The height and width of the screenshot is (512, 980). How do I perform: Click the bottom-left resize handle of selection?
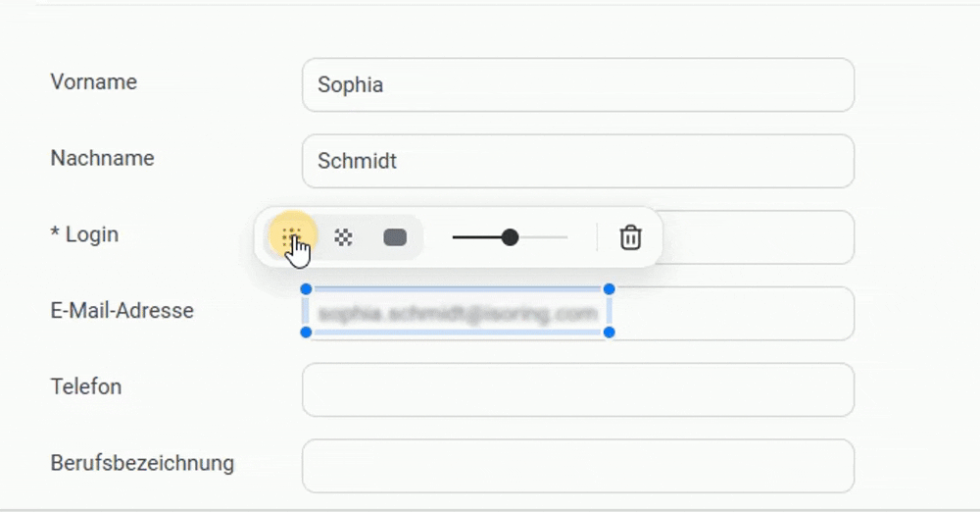(x=306, y=333)
